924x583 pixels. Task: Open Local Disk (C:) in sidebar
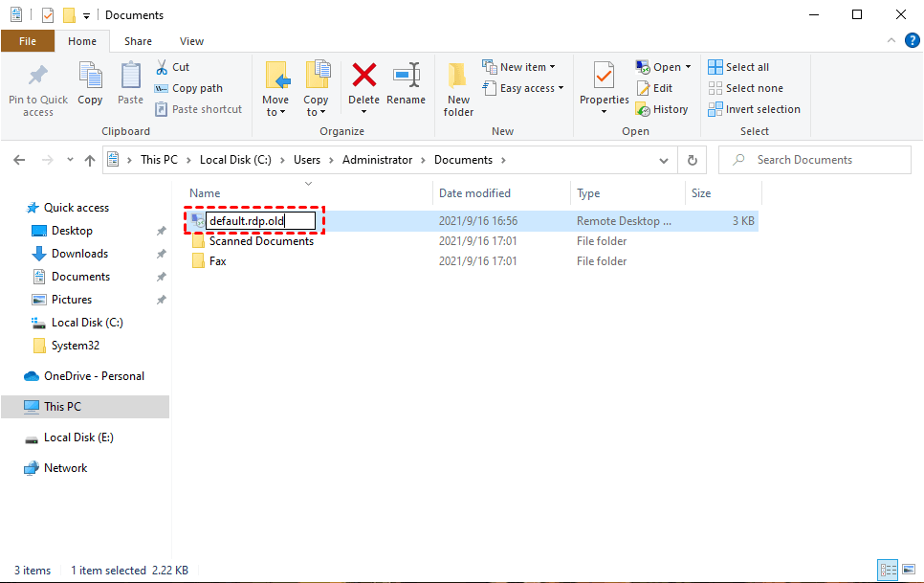pyautogui.click(x=87, y=323)
